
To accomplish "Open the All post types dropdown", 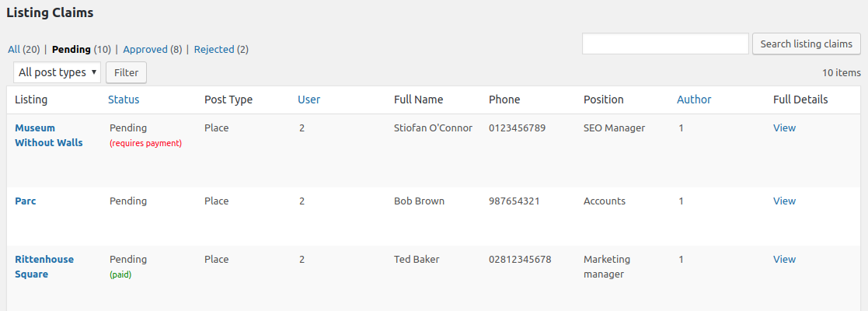I will coord(58,72).
